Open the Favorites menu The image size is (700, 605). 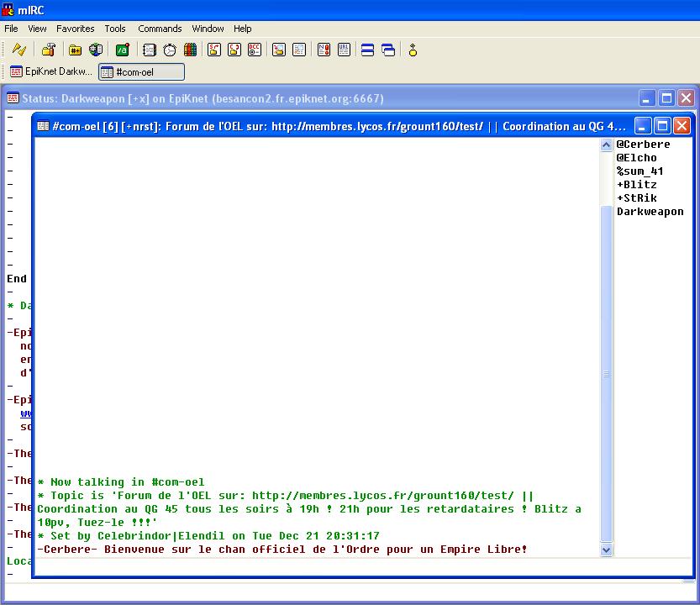[x=75, y=29]
